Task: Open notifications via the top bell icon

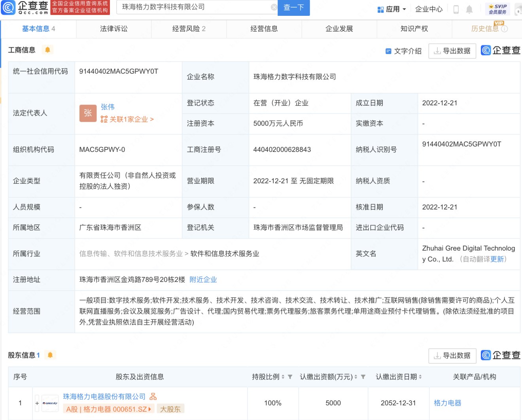Action: click(x=469, y=9)
